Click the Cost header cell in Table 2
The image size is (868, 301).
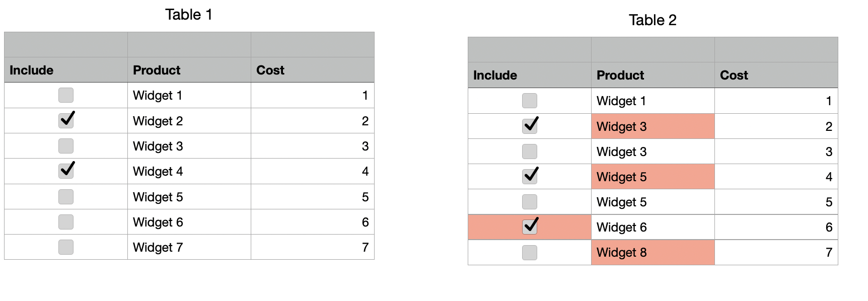click(776, 75)
